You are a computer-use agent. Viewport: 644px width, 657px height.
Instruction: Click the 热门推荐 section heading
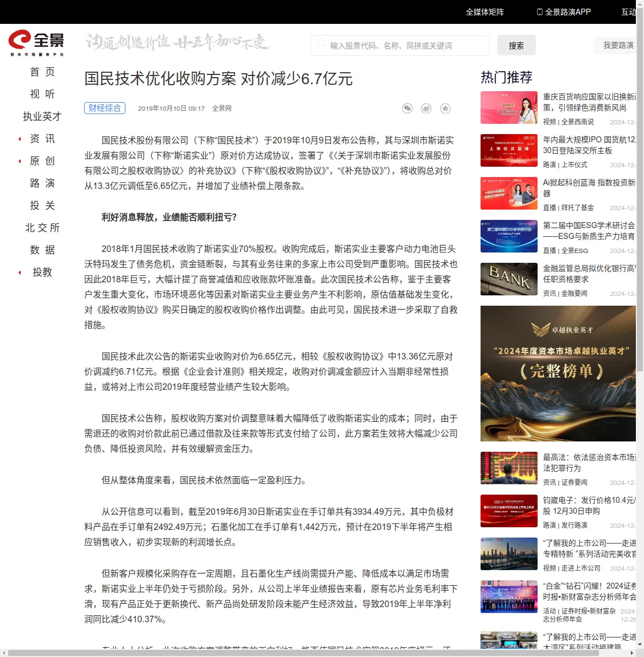click(507, 78)
